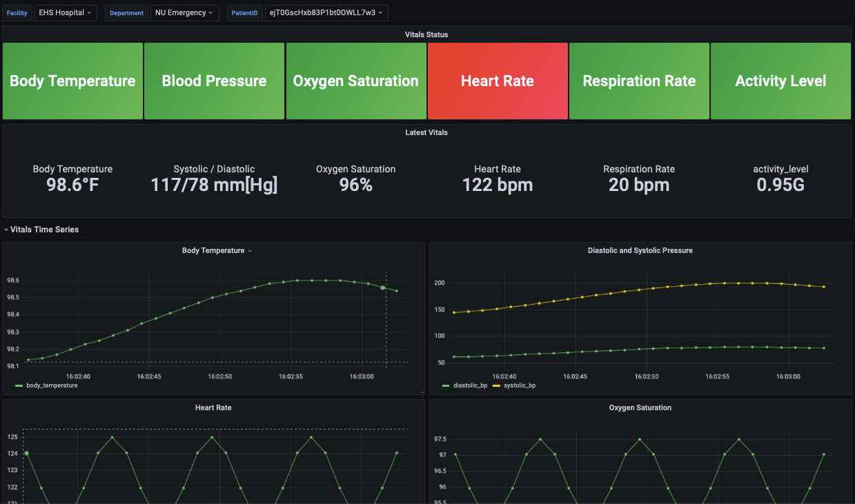Click the Activity Level status tile

(x=780, y=81)
